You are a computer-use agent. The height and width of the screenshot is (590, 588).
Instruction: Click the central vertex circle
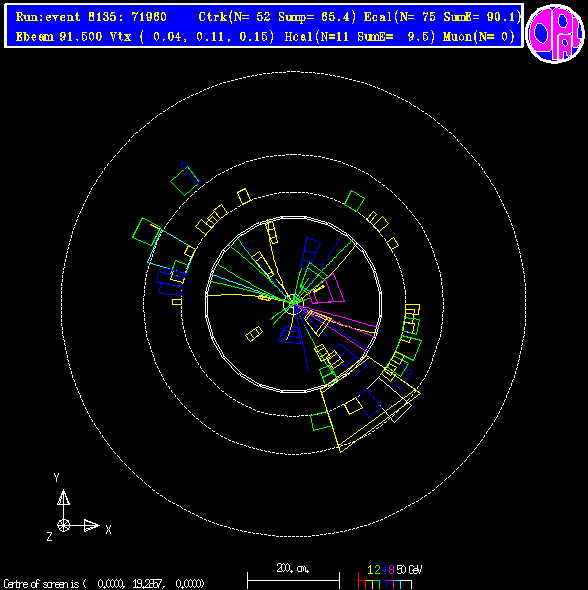(x=293, y=304)
